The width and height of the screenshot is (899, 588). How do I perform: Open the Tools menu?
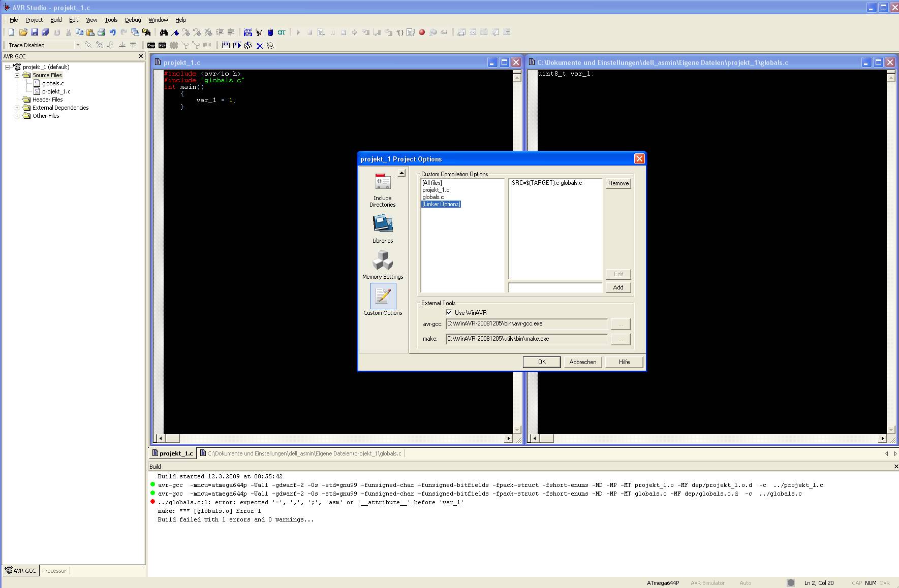111,20
